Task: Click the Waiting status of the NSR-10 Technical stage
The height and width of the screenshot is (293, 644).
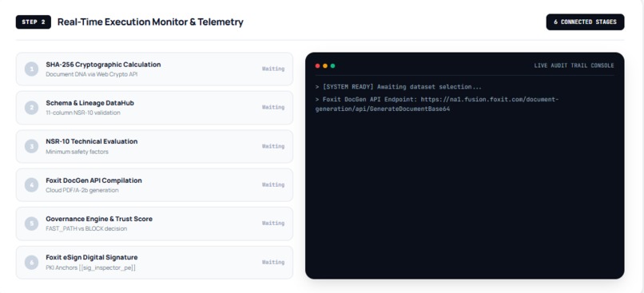Action: point(273,146)
